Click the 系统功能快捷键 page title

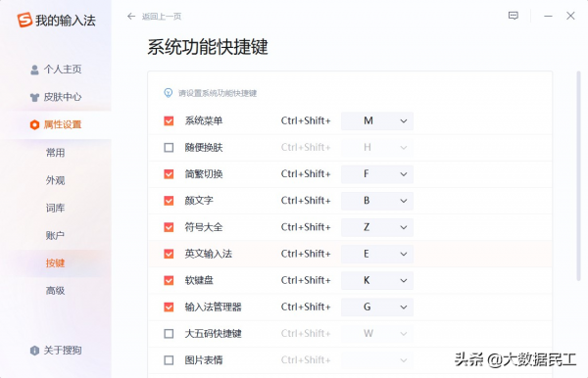[x=208, y=47]
